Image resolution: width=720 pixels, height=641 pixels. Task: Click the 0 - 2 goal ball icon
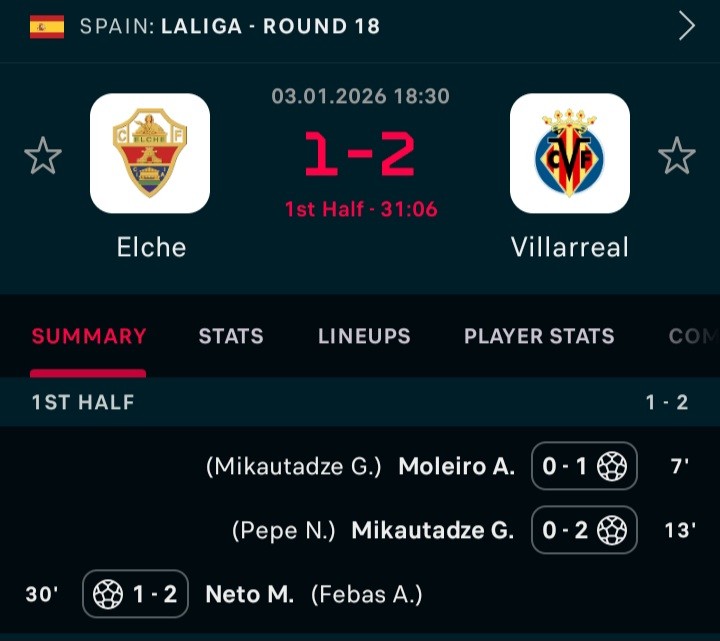[612, 531]
